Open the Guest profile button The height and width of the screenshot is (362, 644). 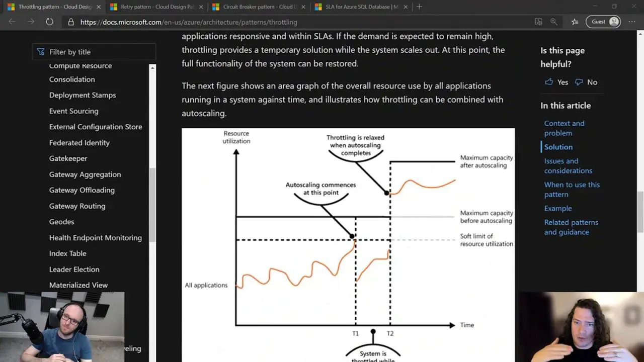[603, 22]
